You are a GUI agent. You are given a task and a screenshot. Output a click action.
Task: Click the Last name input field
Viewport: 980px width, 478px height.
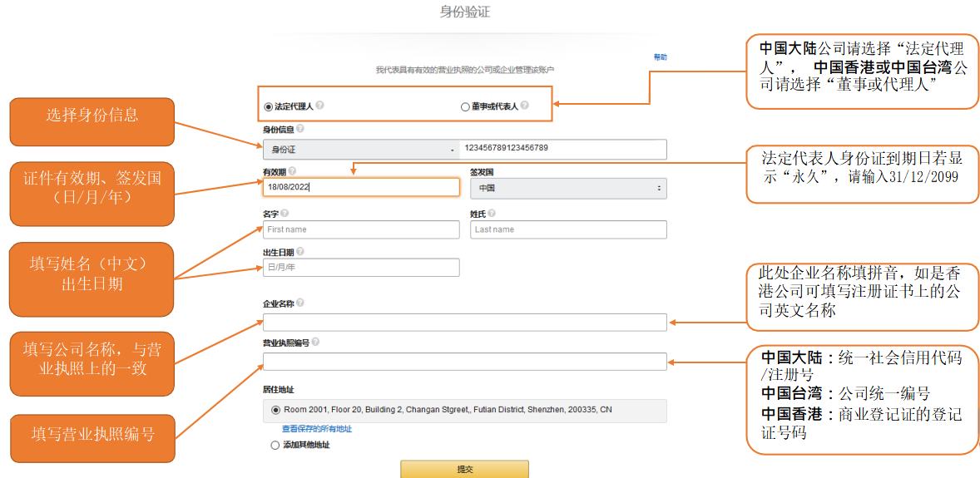tap(568, 229)
